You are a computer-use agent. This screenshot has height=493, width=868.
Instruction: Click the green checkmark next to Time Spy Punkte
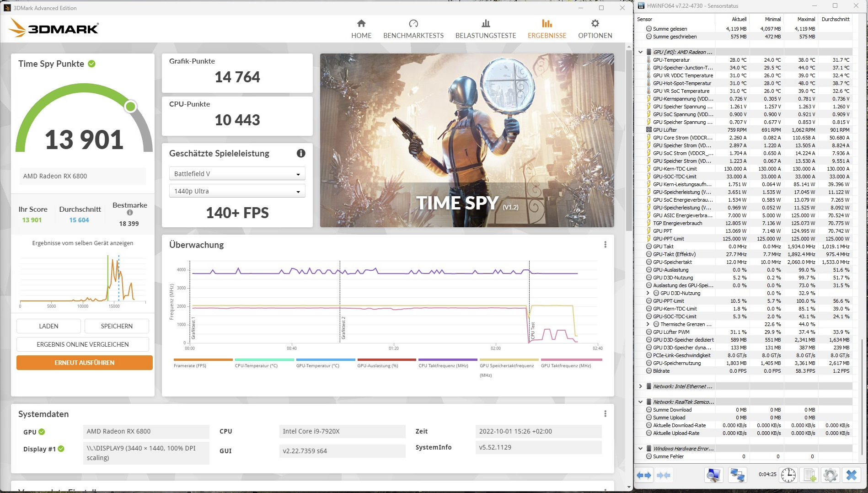[92, 64]
